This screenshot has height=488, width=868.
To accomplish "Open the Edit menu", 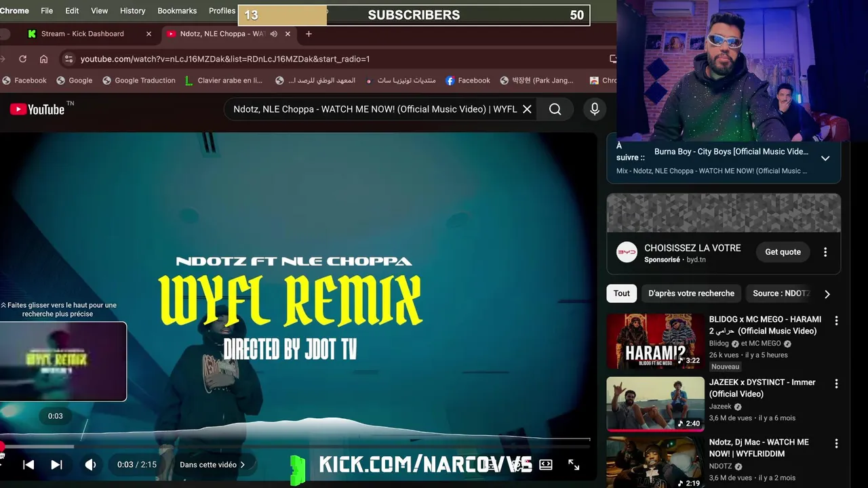I will pyautogui.click(x=72, y=11).
